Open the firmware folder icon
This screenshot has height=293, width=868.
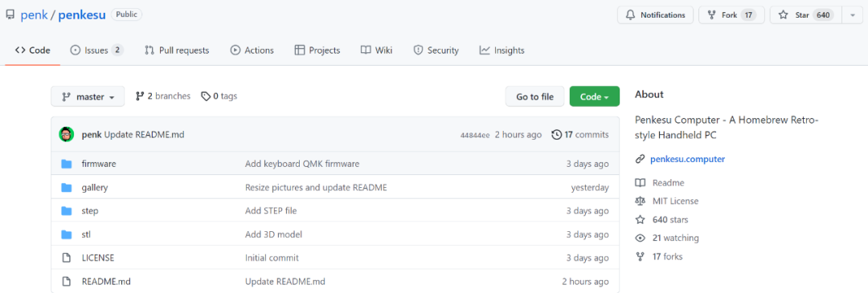pos(67,164)
